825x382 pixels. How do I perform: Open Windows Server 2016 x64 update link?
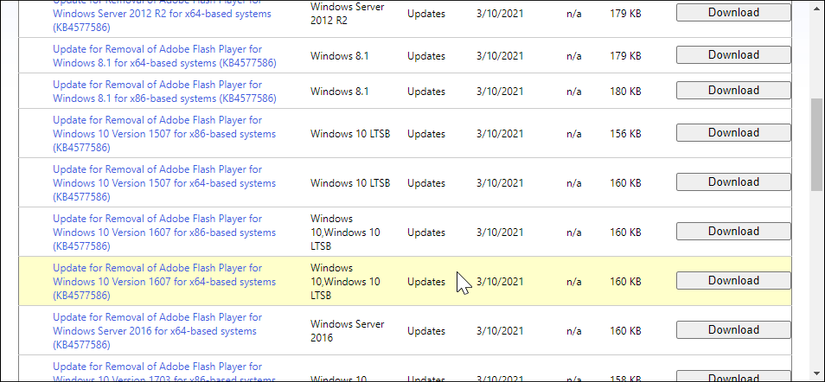click(x=157, y=331)
